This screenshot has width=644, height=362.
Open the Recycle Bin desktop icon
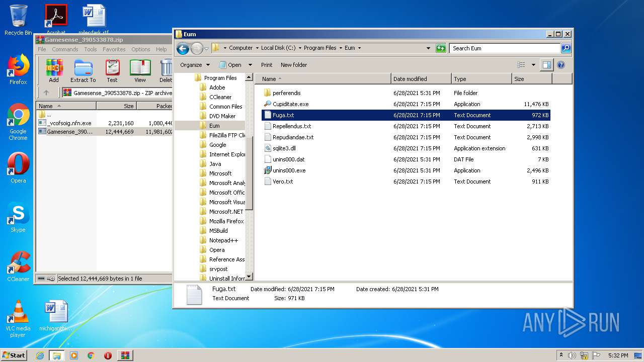tap(18, 20)
